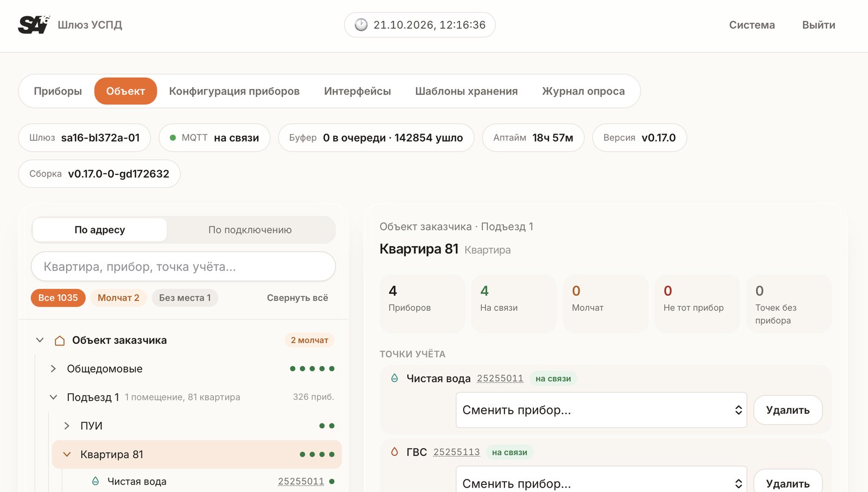Filter by Все 1035
This screenshot has width=868, height=492.
[58, 298]
